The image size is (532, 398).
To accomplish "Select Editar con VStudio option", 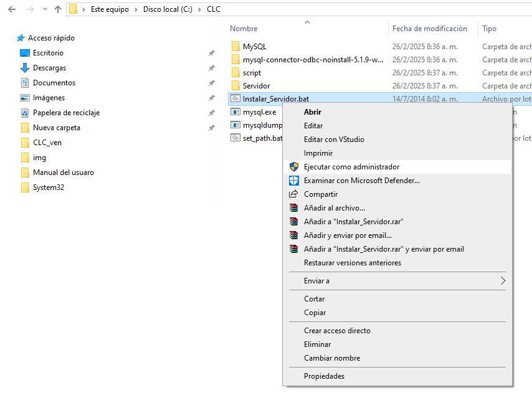I will point(334,140).
